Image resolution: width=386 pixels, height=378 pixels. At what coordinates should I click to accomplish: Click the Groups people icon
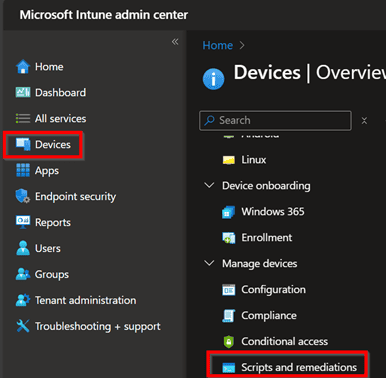[x=23, y=274]
